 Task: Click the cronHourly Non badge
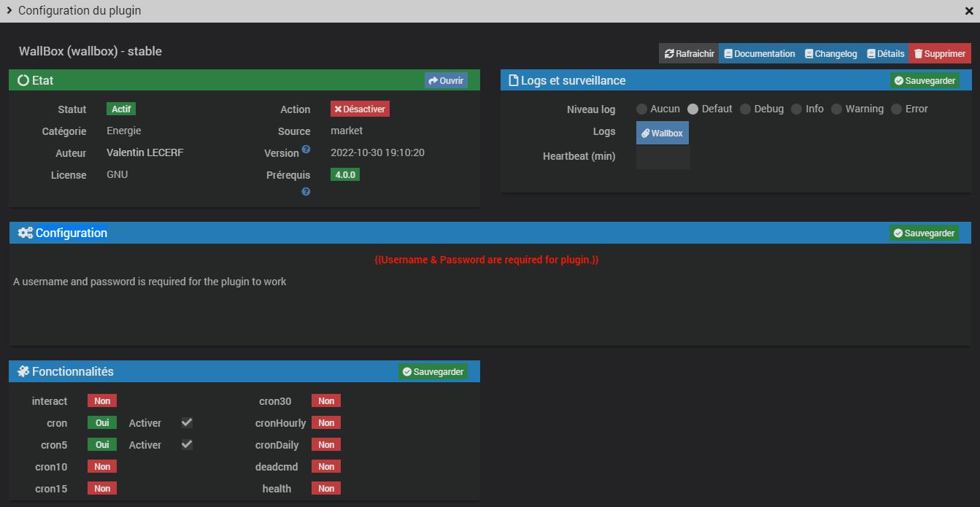(x=326, y=422)
